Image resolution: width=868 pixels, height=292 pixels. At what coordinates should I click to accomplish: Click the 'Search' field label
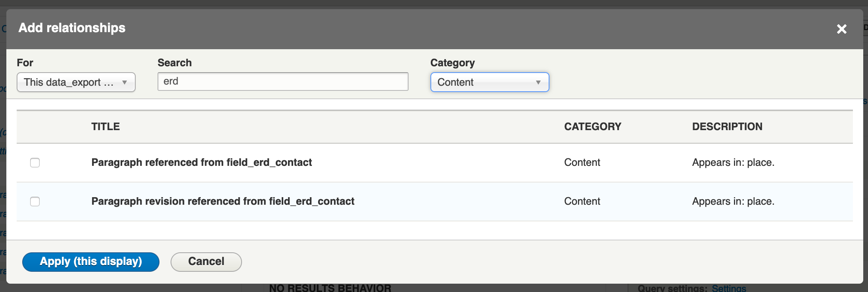click(x=175, y=63)
